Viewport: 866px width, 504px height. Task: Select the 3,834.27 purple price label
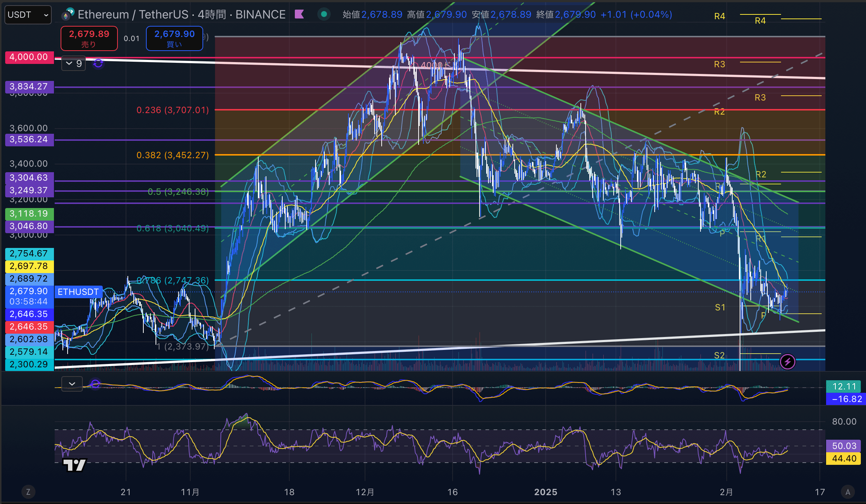(29, 87)
